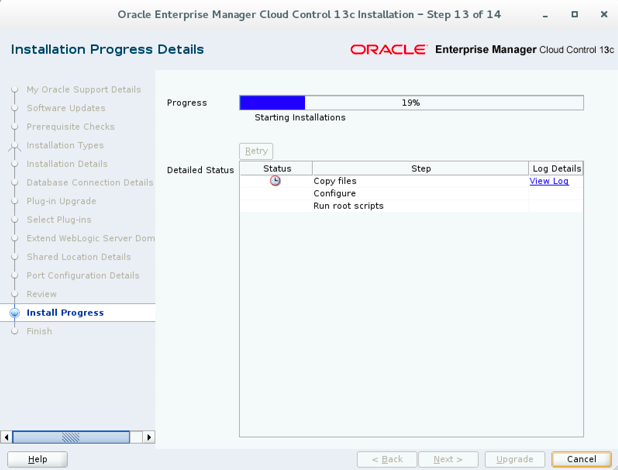Click the Step column header
Viewport: 618px width, 470px height.
421,168
